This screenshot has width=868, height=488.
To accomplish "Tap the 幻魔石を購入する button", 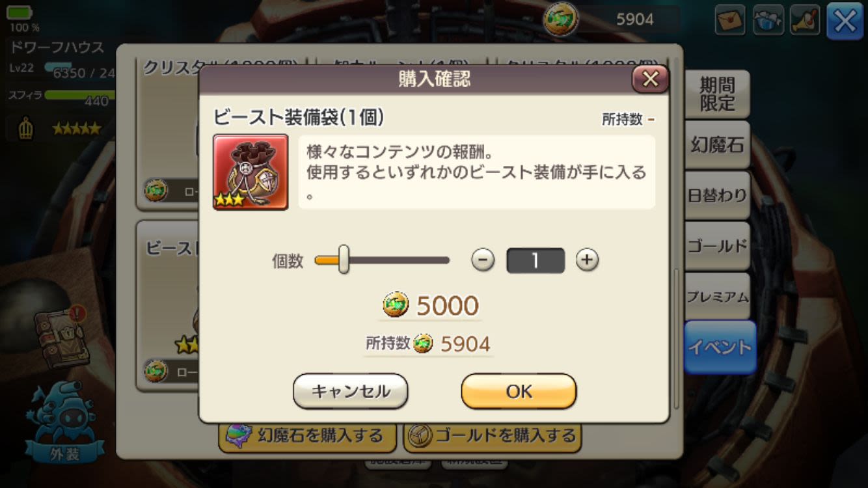I will (307, 435).
